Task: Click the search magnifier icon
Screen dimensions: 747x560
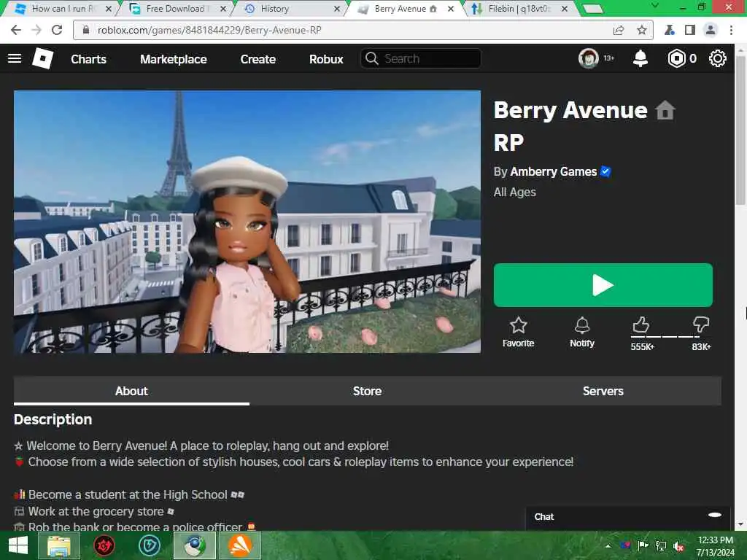Action: [371, 58]
